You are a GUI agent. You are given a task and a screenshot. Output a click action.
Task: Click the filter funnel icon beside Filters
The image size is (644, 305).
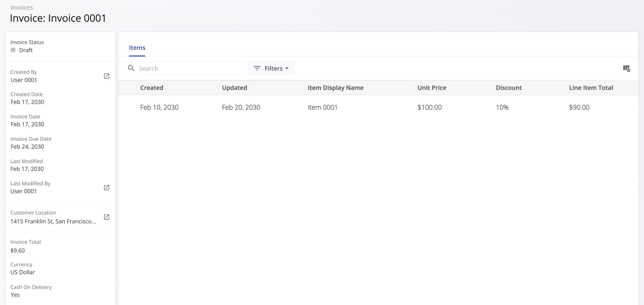(257, 68)
